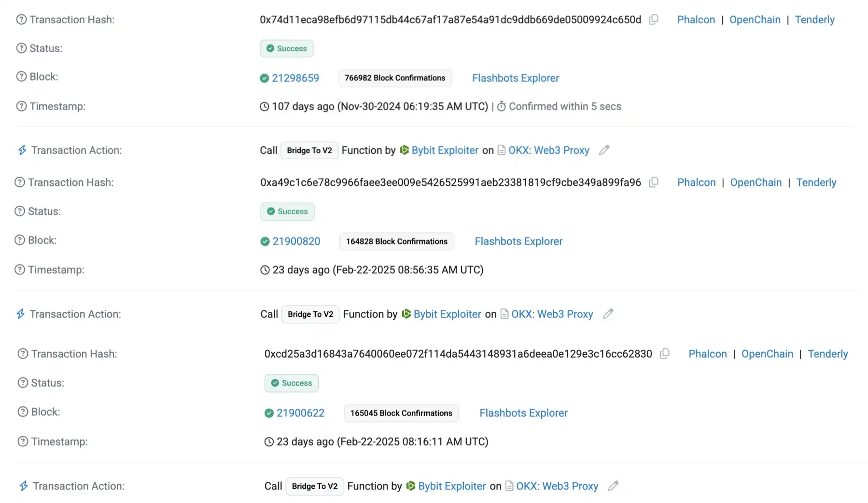Click edit pencil beside second OKX: Web3 Proxy

(x=608, y=314)
